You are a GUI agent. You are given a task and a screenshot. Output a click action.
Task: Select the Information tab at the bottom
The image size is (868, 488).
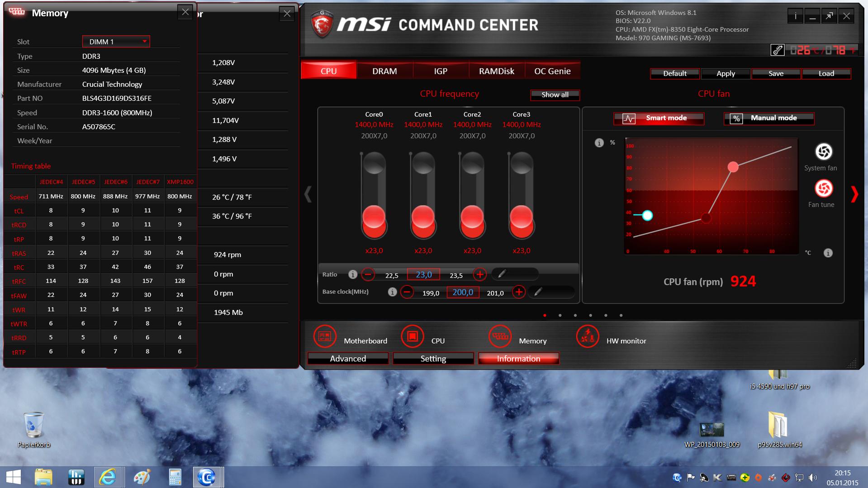519,359
